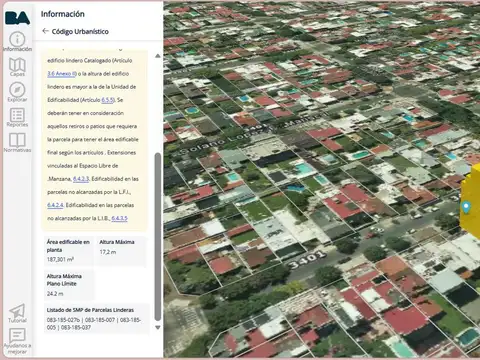This screenshot has width=480, height=360.
Task: Open the Normativas book section
Action: pos(17,143)
